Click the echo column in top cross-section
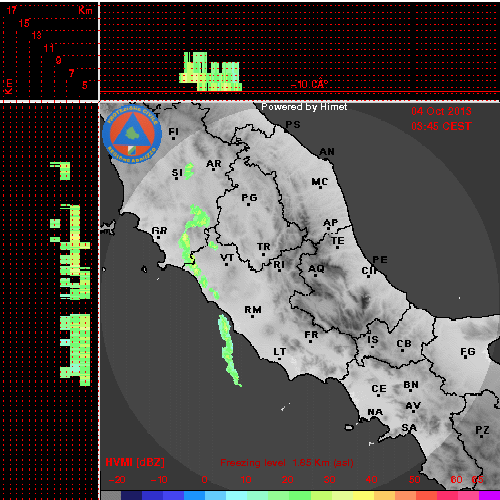Screen dimensions: 500x500 (211, 72)
